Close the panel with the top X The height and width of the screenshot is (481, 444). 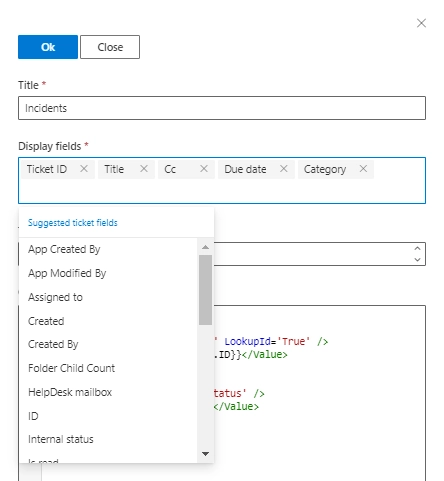click(x=421, y=23)
